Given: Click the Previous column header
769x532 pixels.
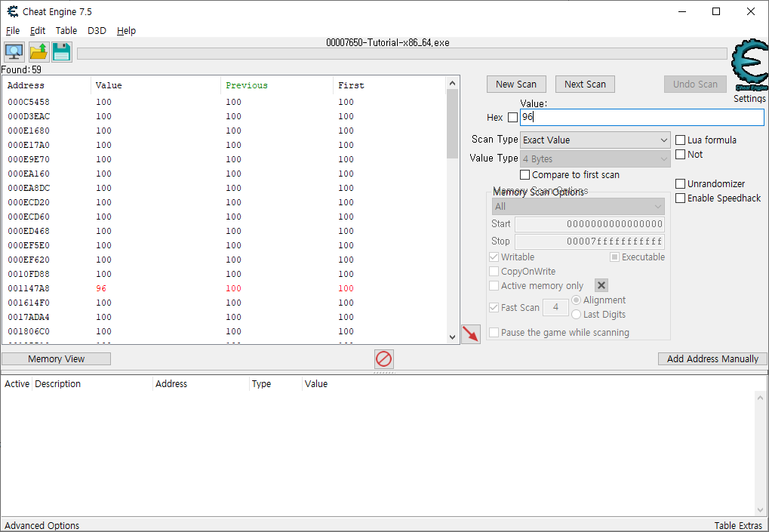Looking at the screenshot, I should (x=277, y=85).
